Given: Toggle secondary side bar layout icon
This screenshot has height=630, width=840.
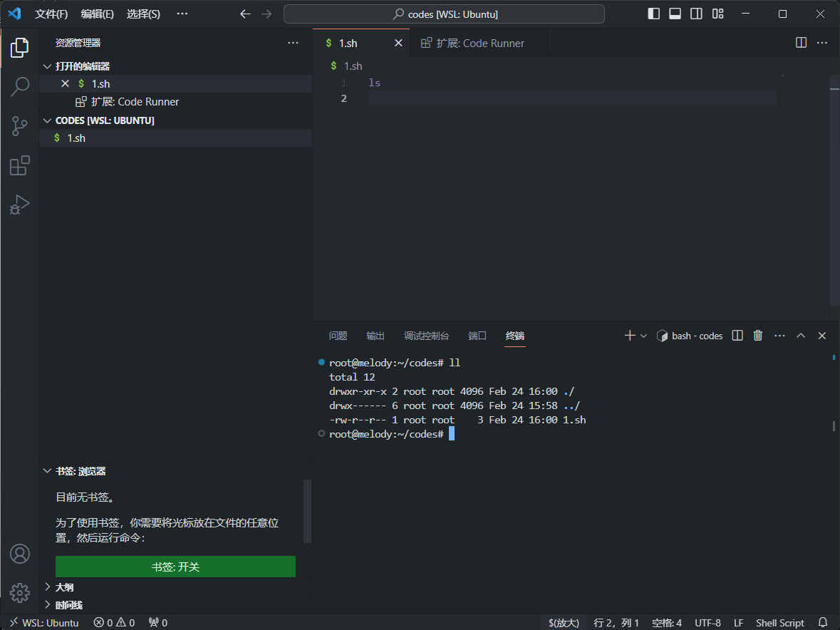Looking at the screenshot, I should tap(696, 14).
